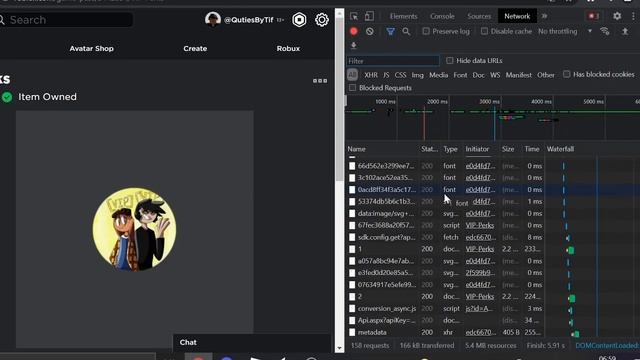Click the green Item Owned checkmark
The image size is (640, 360).
point(7,97)
